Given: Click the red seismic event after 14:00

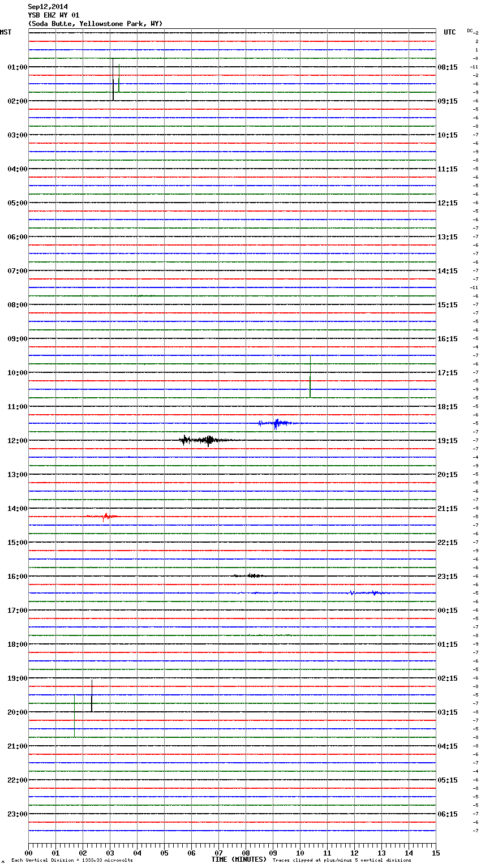Looking at the screenshot, I should [x=103, y=516].
